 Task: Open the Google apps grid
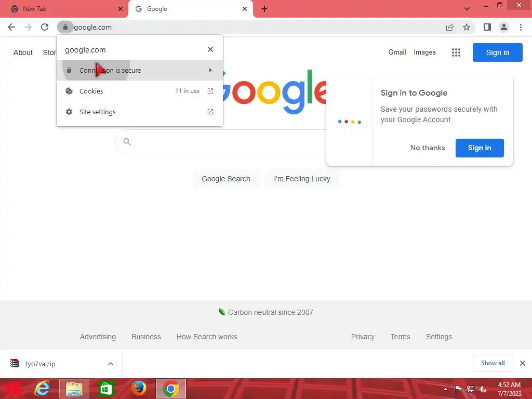(456, 52)
